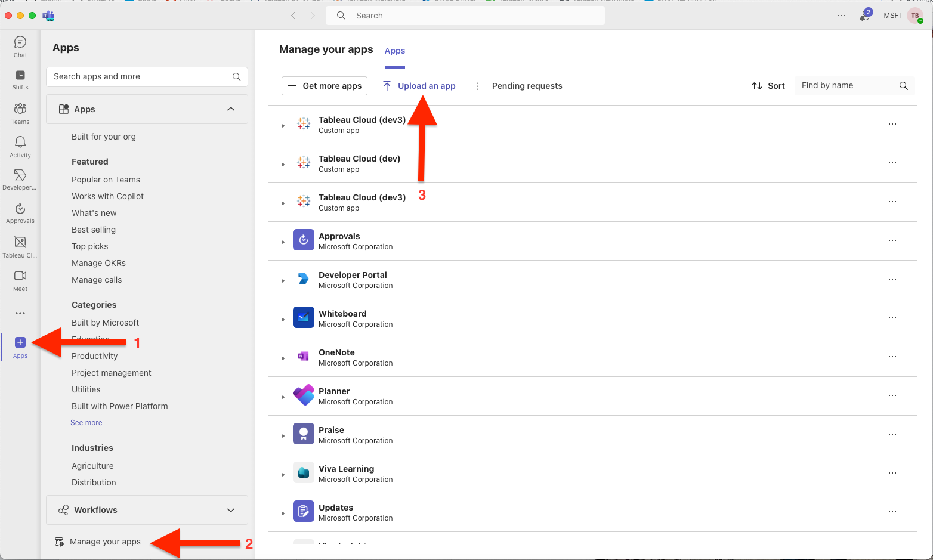Open Best selling category
933x560 pixels.
(x=94, y=230)
